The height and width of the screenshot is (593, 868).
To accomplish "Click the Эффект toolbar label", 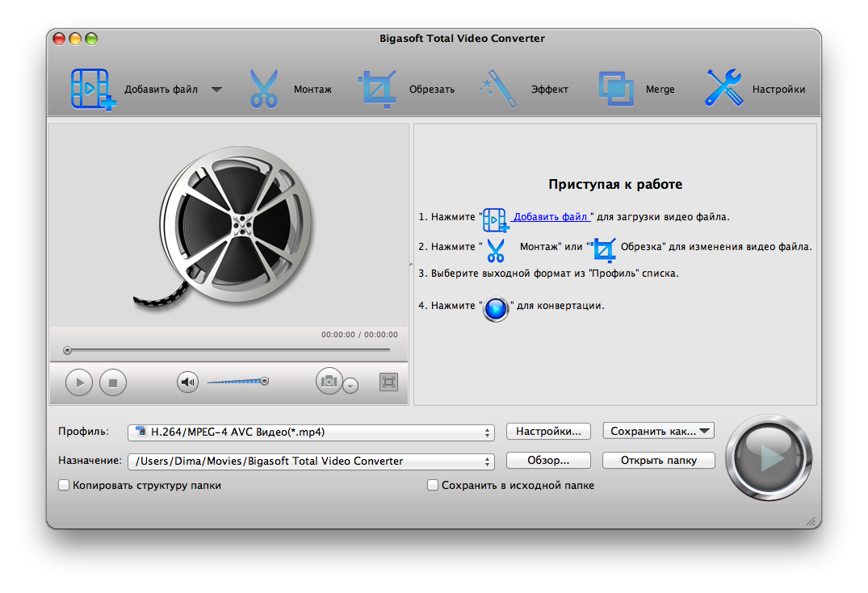I will 550,89.
